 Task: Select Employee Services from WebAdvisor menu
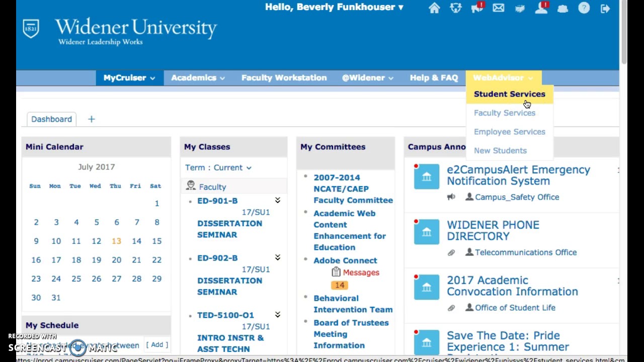tap(510, 132)
